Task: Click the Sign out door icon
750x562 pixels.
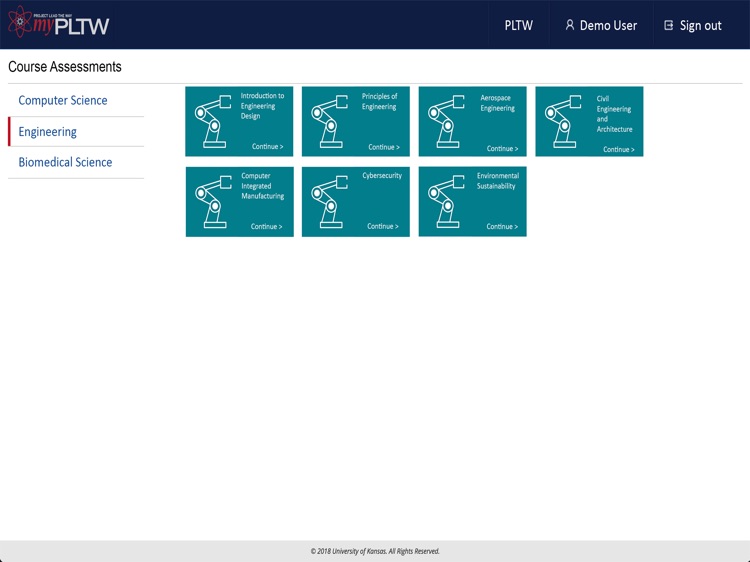Action: (x=668, y=25)
